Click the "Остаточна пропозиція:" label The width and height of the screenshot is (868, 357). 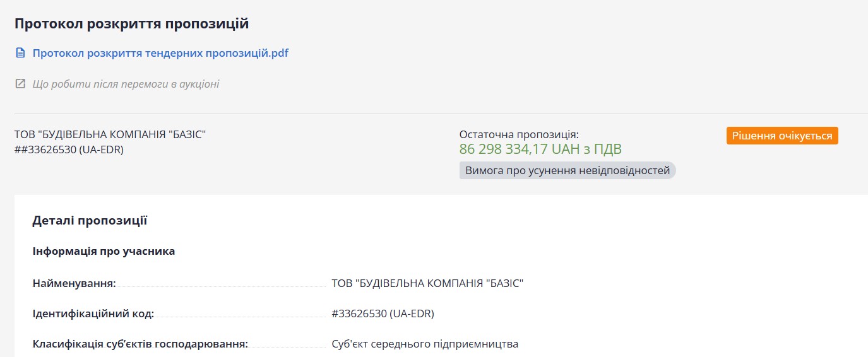[x=519, y=134]
